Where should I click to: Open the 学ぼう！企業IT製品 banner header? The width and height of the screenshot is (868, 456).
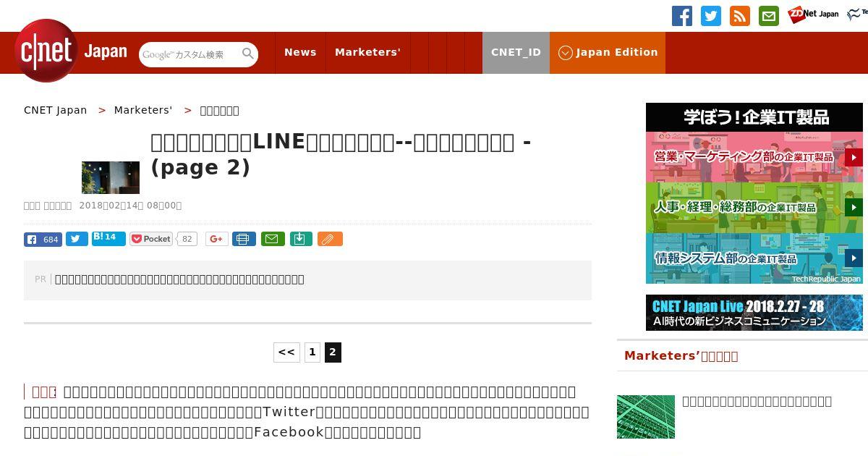coord(754,117)
